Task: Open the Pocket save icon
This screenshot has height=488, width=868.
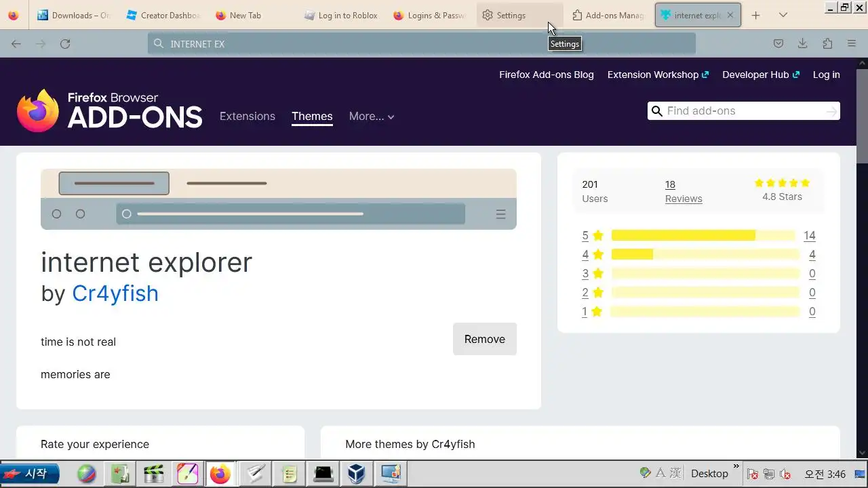Action: [778, 43]
